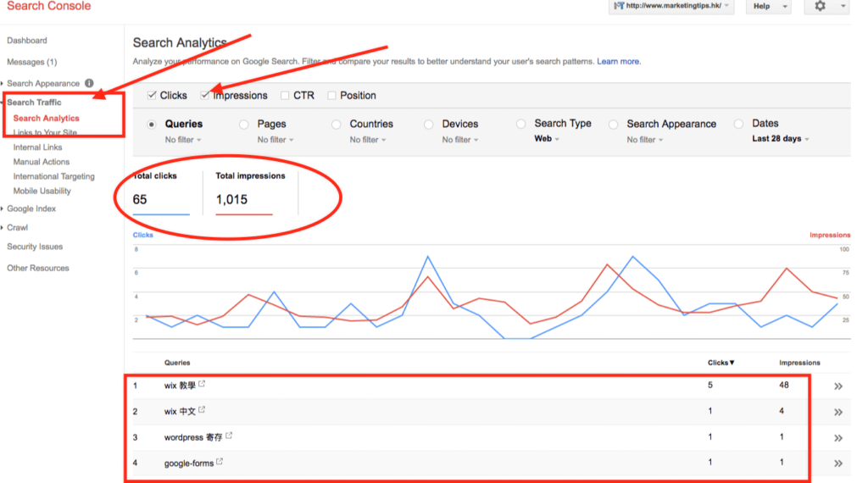Enable the Position checkbox
Image resolution: width=868 pixels, height=483 pixels.
331,95
